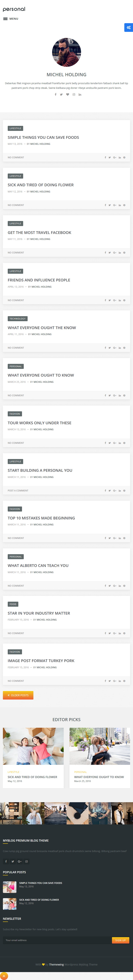This screenshot has width=133, height=980.
Task: Open the TECHNOLOGY category tag
Action: [x=18, y=319]
